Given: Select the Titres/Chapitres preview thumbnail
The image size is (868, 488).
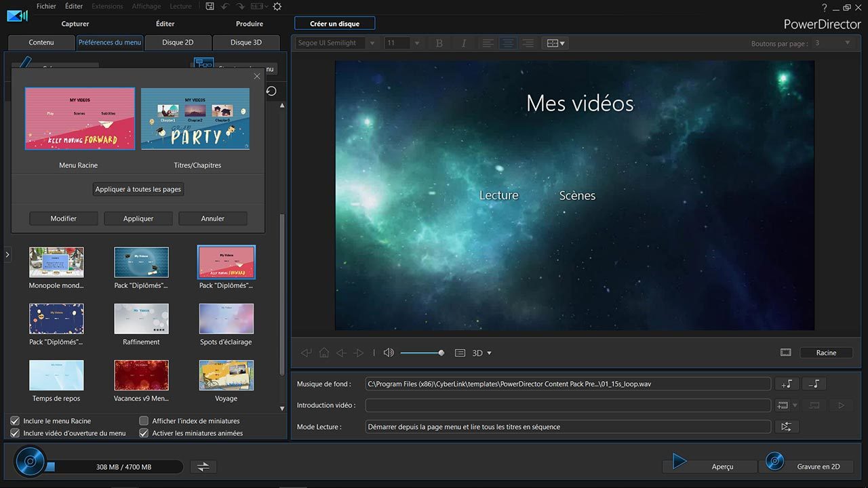Looking at the screenshot, I should point(196,119).
